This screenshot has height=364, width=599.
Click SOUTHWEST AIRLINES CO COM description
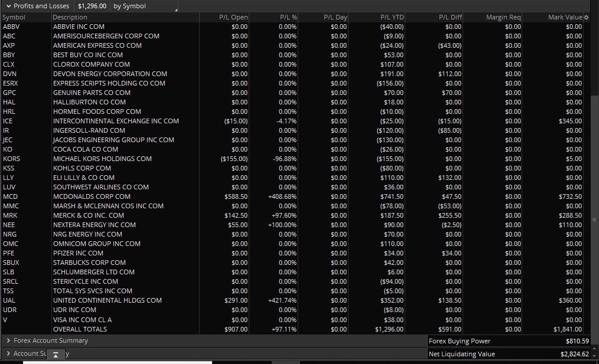tap(101, 187)
